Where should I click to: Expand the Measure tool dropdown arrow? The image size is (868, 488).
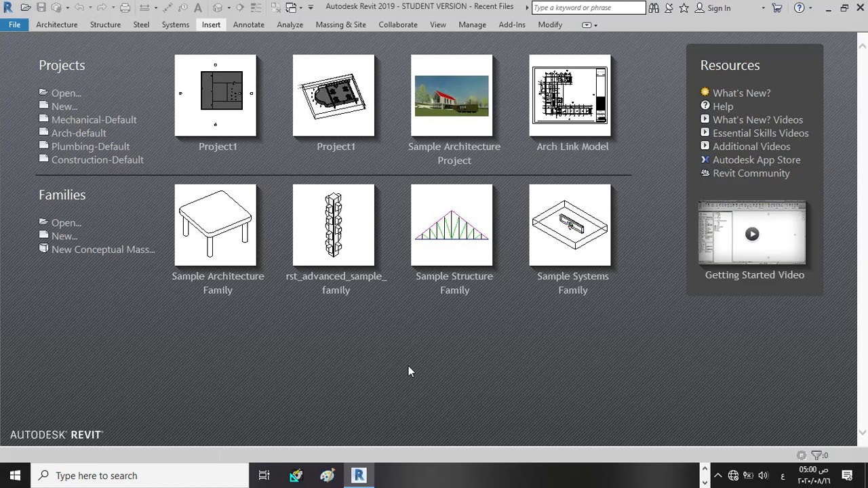point(155,8)
